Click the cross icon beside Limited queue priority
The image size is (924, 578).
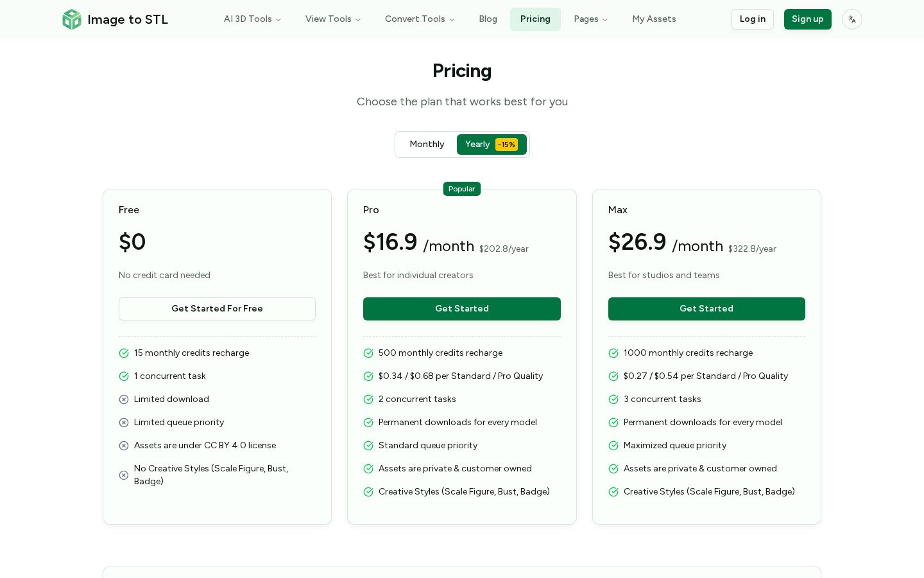[x=124, y=423]
